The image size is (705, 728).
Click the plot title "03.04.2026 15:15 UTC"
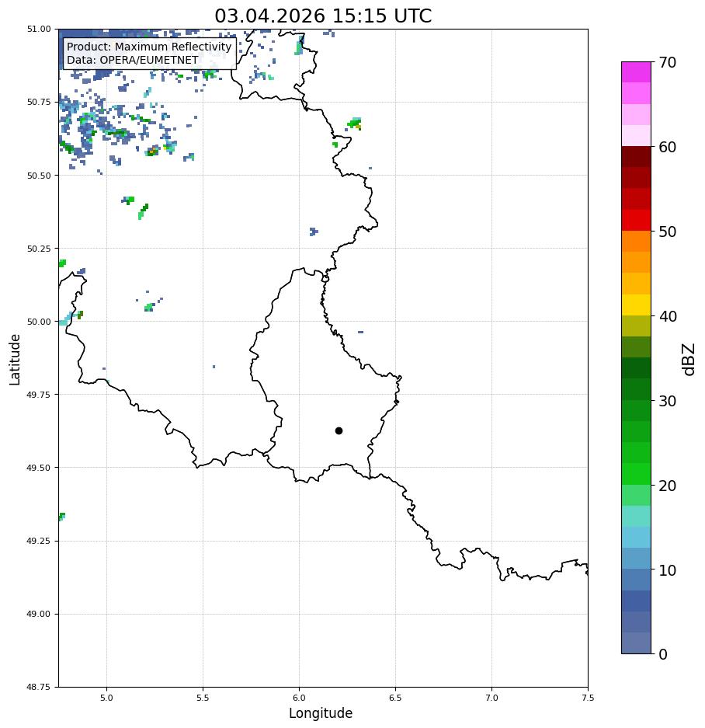[x=323, y=16]
